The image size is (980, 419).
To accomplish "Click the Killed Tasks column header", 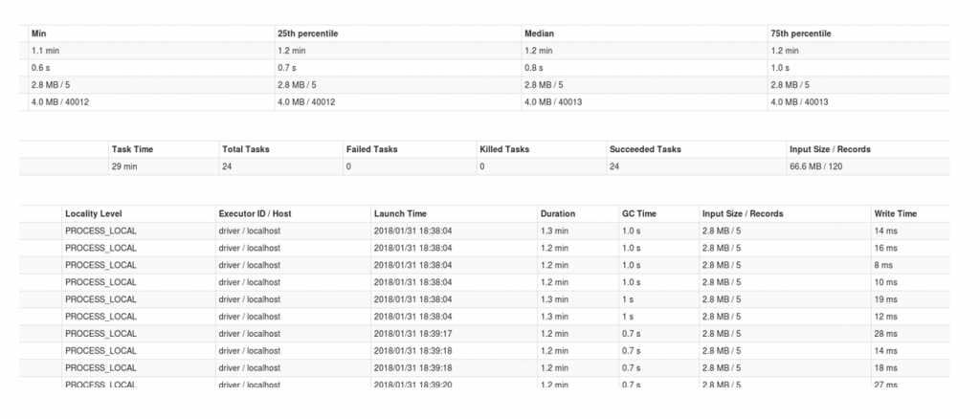I will pos(504,149).
